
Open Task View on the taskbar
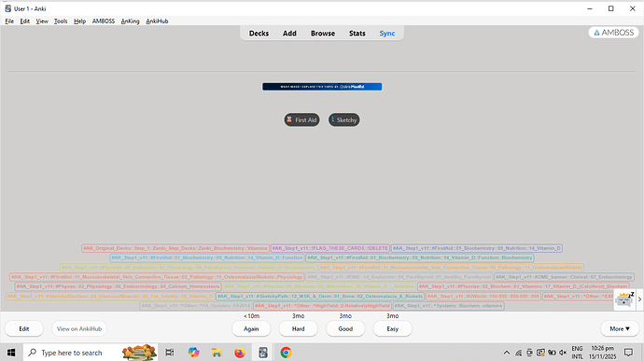point(169,353)
